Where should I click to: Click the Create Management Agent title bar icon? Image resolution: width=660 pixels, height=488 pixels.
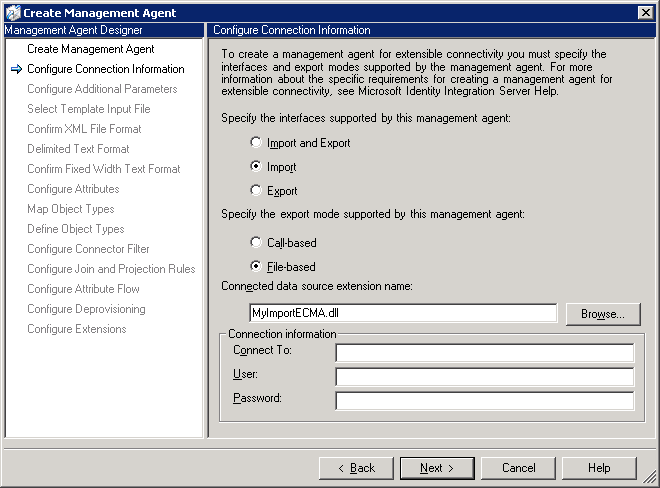[x=13, y=13]
